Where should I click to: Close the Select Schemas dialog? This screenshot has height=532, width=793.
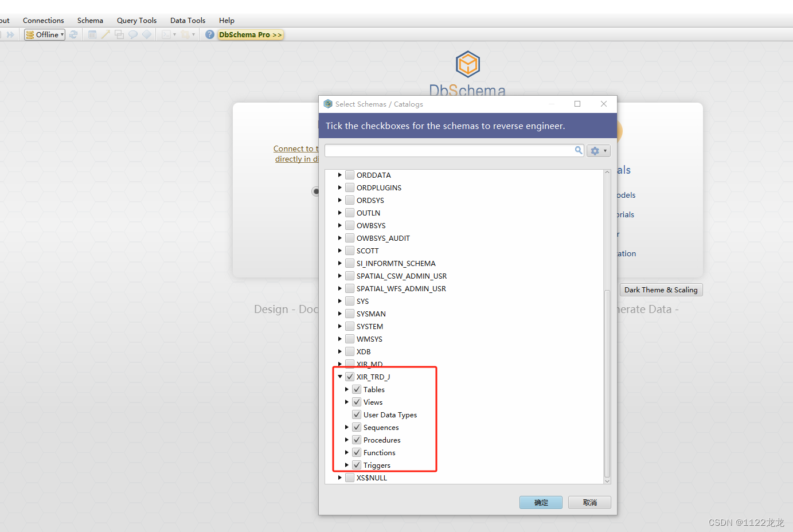pyautogui.click(x=604, y=104)
